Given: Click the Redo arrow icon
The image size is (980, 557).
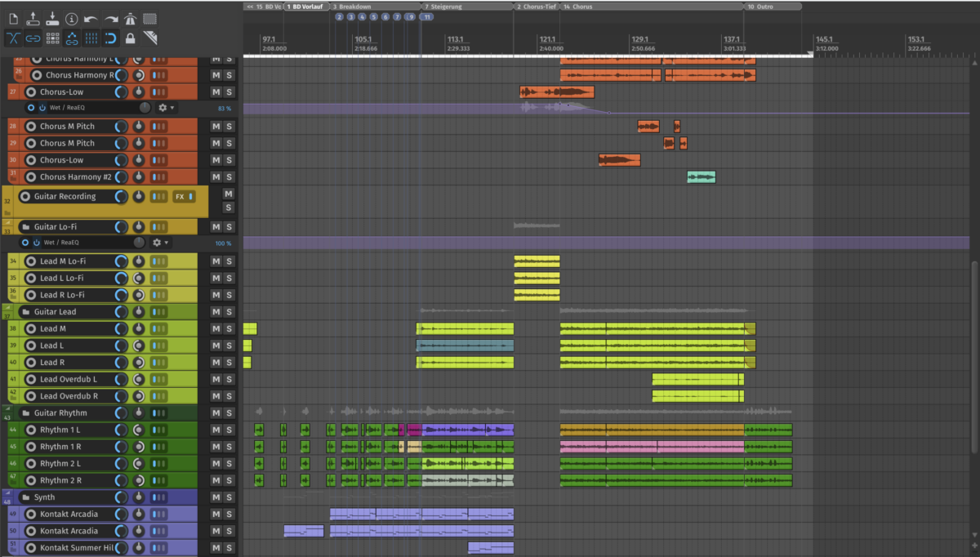Looking at the screenshot, I should pyautogui.click(x=111, y=18).
